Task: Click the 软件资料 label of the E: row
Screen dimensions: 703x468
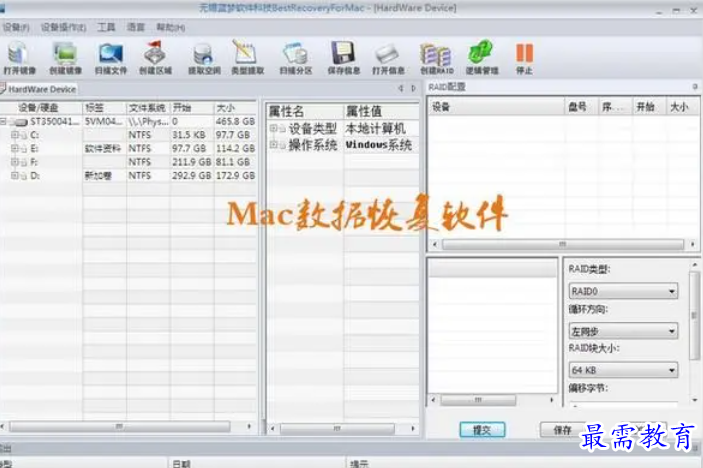Action: tap(103, 148)
